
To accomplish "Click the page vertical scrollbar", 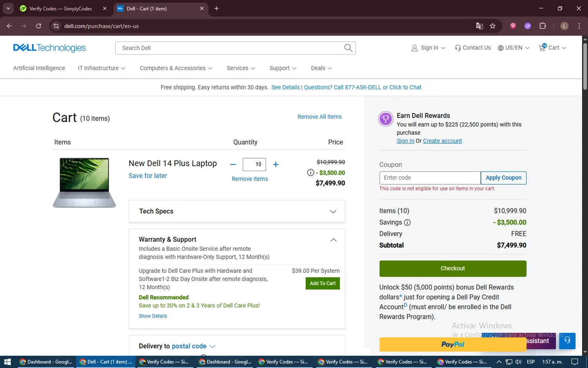I will point(585,67).
